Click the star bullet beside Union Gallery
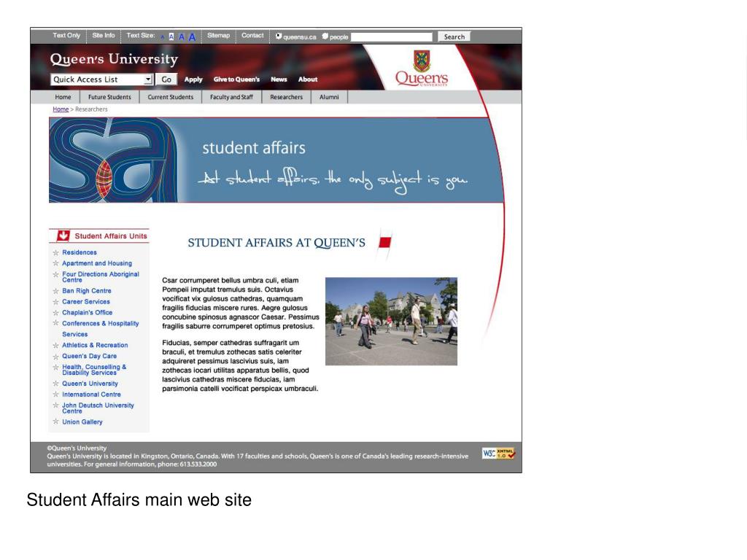Screen dimensions: 747x560 55,422
